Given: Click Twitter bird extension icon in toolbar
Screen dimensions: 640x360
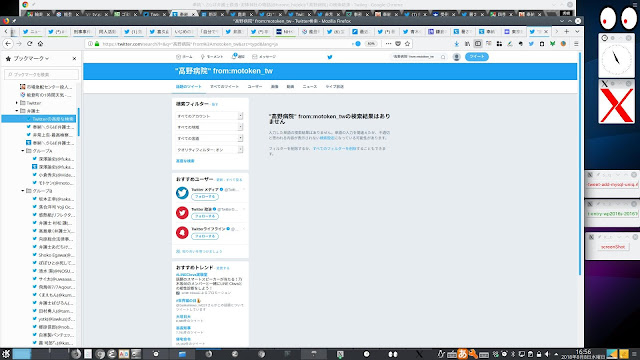Looking at the screenshot, I should pyautogui.click(x=531, y=44).
